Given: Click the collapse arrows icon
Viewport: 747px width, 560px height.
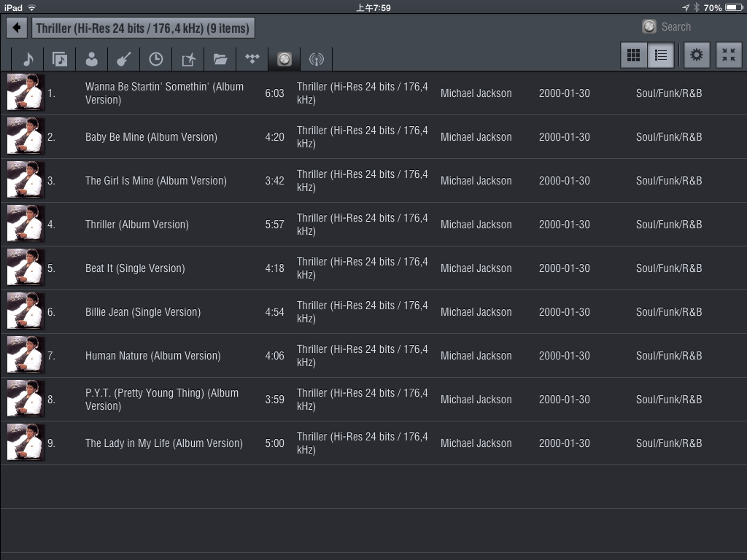Looking at the screenshot, I should point(729,55).
